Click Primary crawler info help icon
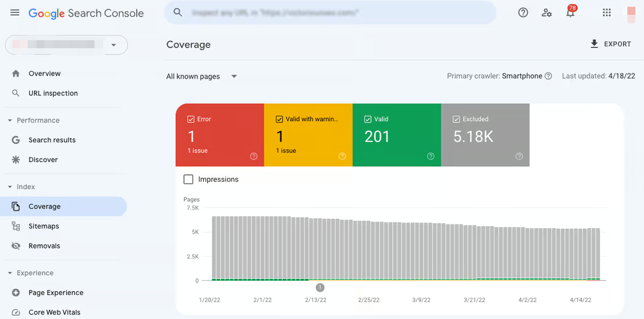This screenshot has height=319, width=644. 548,76
